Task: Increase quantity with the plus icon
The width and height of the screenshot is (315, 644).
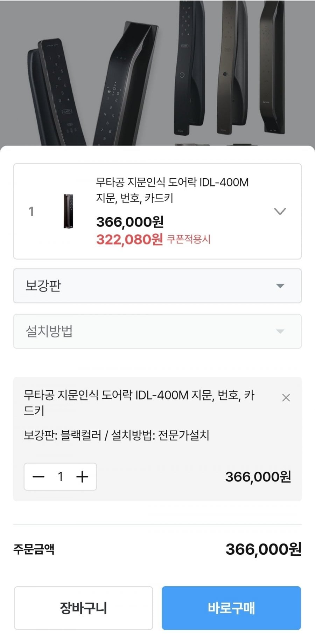Action: click(82, 477)
